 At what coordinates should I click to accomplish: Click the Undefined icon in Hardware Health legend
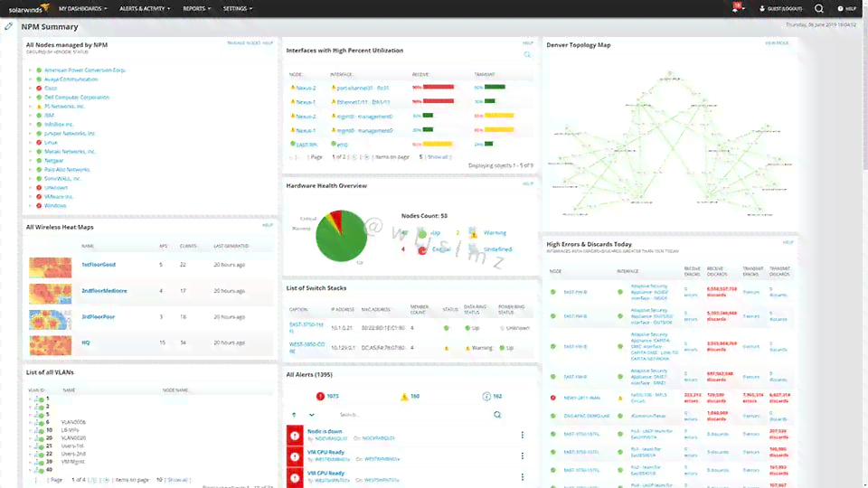click(473, 249)
